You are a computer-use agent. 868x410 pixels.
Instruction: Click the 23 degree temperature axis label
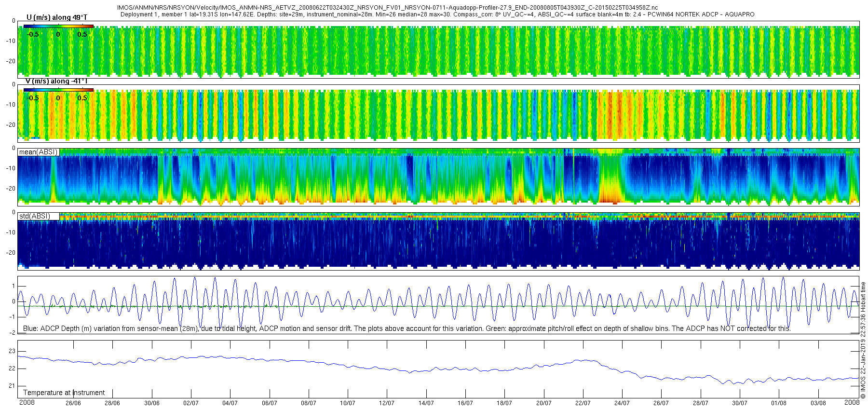tap(12, 351)
